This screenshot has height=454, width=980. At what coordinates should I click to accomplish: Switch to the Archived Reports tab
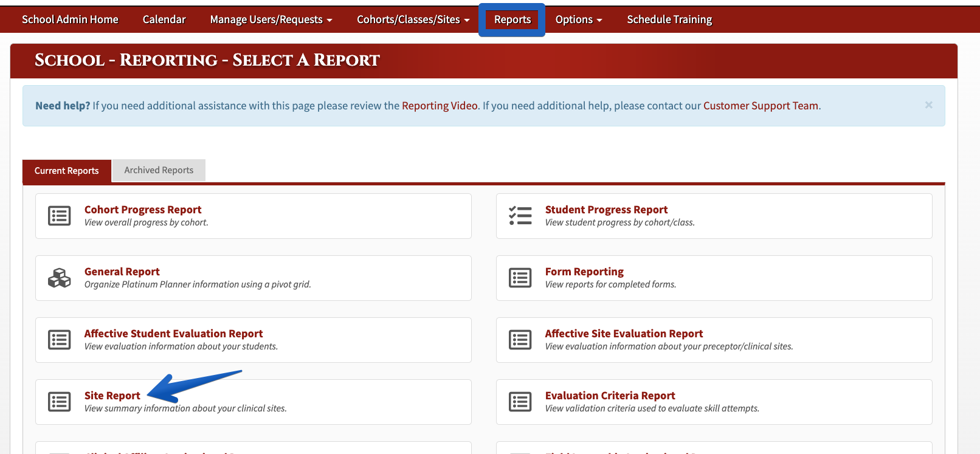(x=159, y=170)
